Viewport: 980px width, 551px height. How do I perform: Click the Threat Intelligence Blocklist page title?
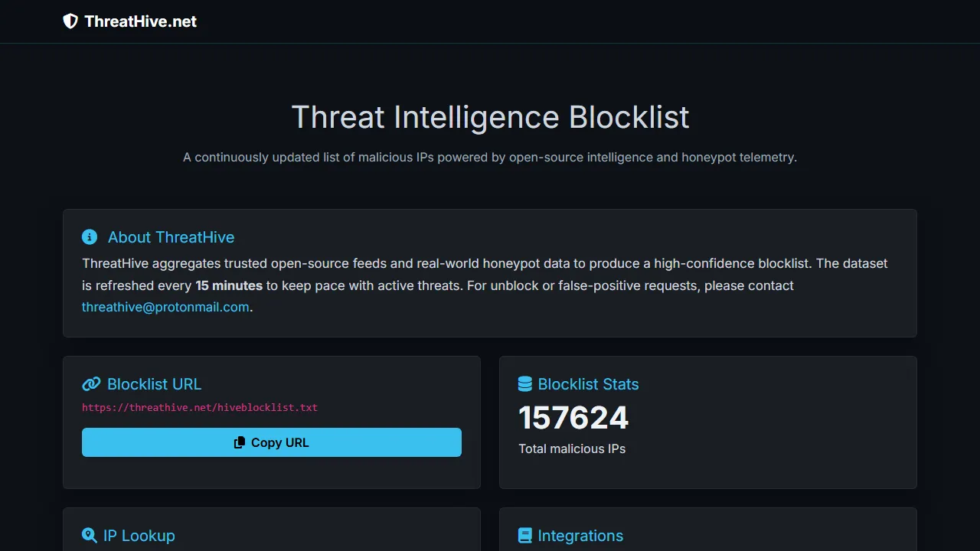point(490,116)
